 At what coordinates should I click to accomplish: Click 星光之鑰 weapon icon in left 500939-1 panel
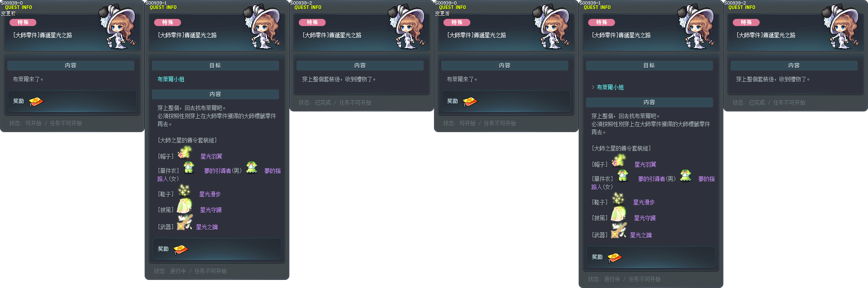tap(185, 222)
